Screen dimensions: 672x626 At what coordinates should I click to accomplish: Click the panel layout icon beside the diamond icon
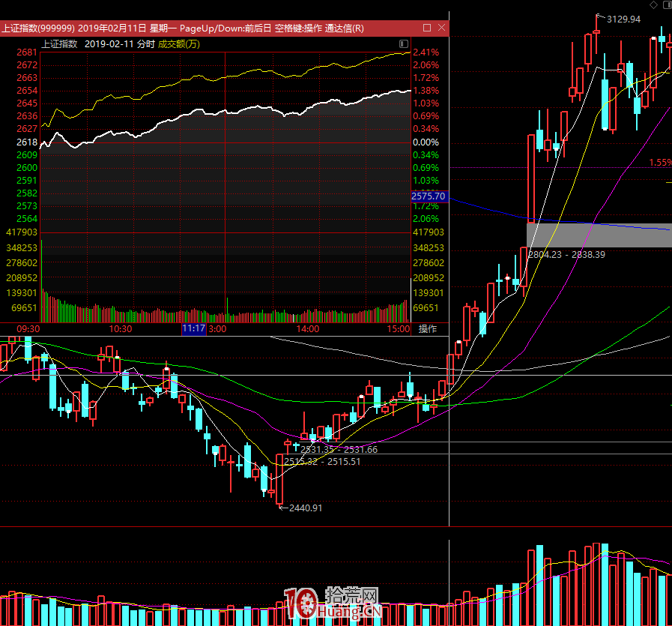pos(668,4)
